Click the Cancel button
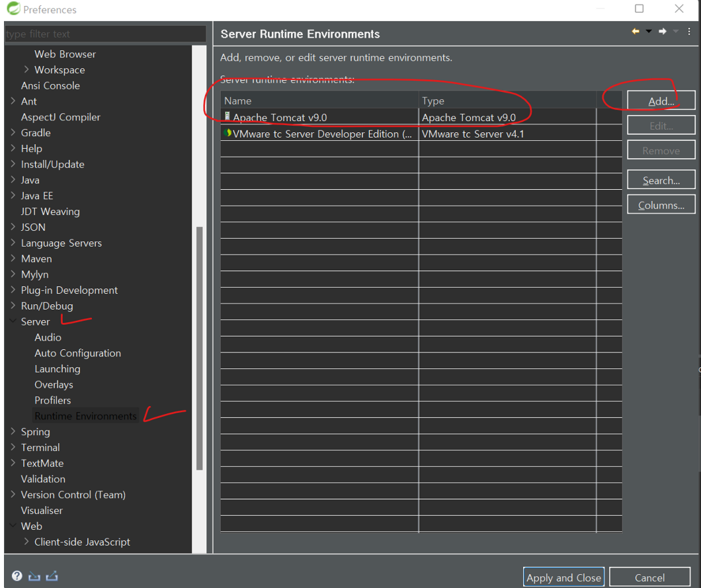Screen dimensions: 701x588 [649, 577]
